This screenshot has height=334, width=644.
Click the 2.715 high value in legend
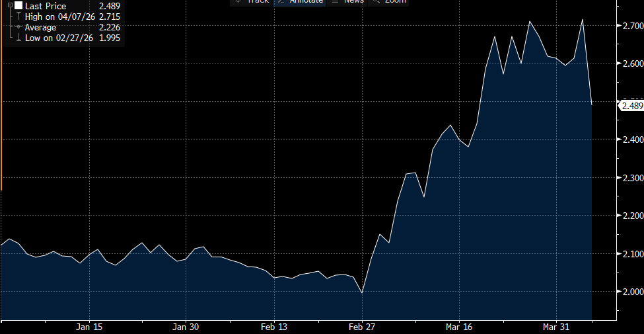[x=110, y=17]
